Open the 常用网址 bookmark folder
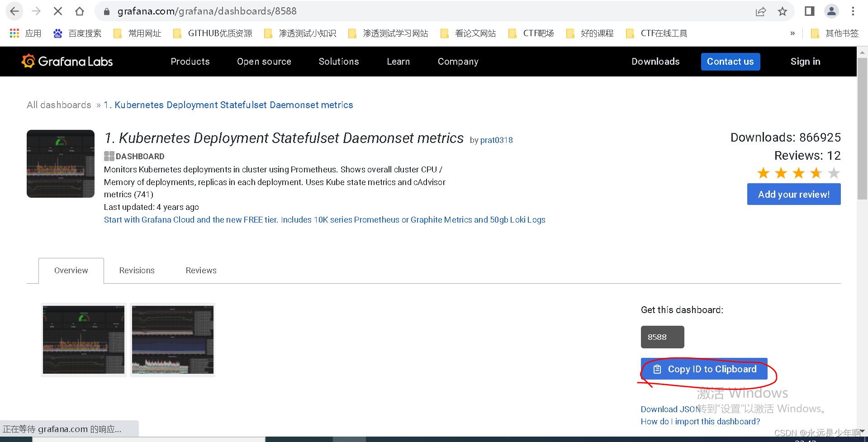Screen dimensions: 868x442 138,33
